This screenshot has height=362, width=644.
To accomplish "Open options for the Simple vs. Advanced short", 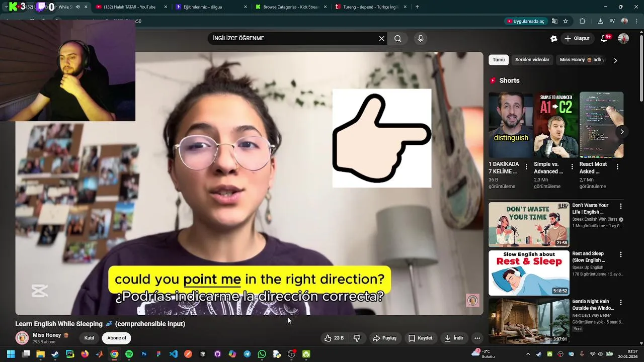I will (x=572, y=166).
